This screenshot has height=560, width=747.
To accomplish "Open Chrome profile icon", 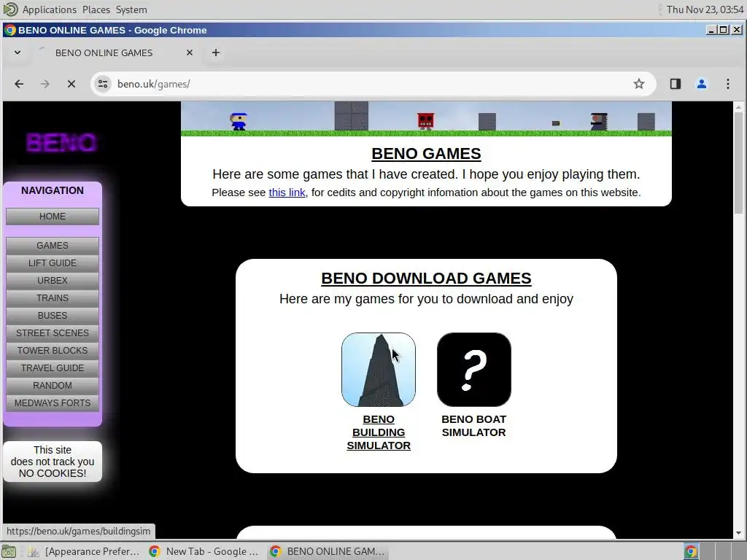I will [x=701, y=84].
